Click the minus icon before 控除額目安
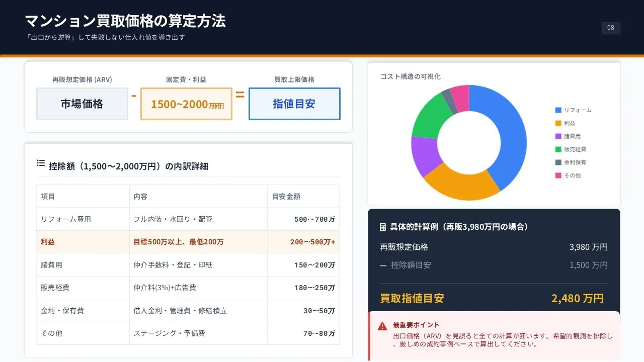The image size is (644, 362). pos(383,265)
